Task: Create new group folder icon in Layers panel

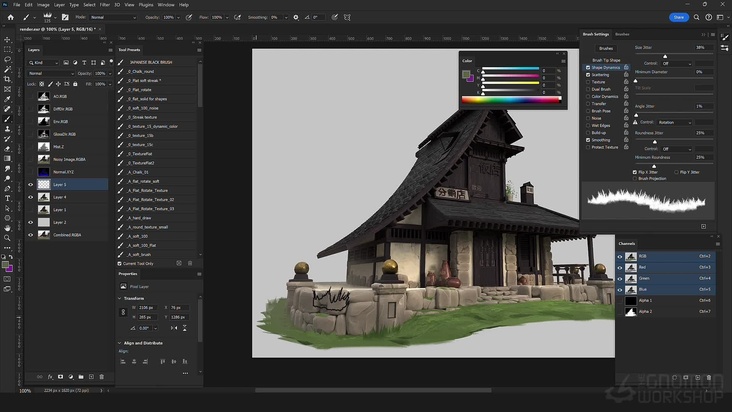Action: pos(81,377)
